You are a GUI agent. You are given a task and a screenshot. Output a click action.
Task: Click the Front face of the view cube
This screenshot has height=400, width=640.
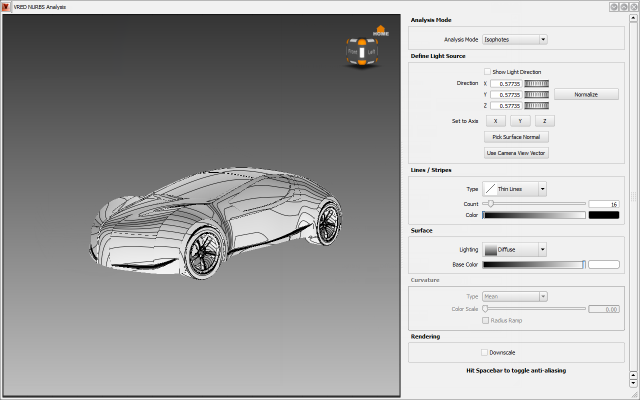point(354,53)
